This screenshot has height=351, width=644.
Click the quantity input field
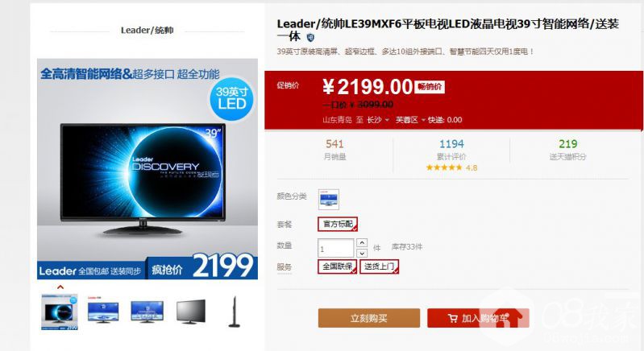(x=335, y=248)
